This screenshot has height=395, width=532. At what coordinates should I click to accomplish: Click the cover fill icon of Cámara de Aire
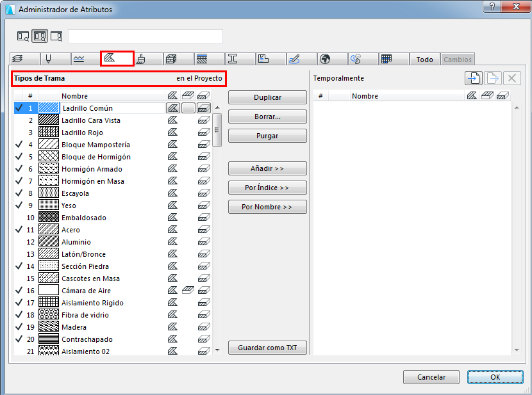(188, 290)
